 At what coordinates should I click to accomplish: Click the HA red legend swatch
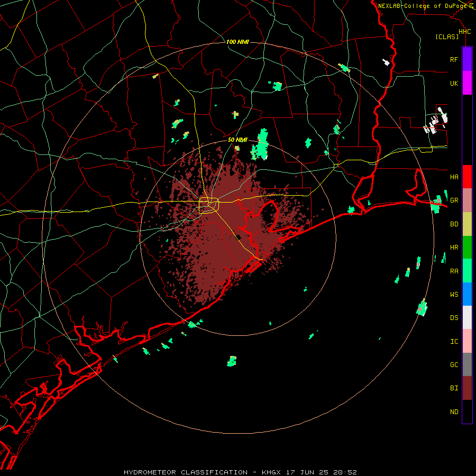(x=467, y=177)
